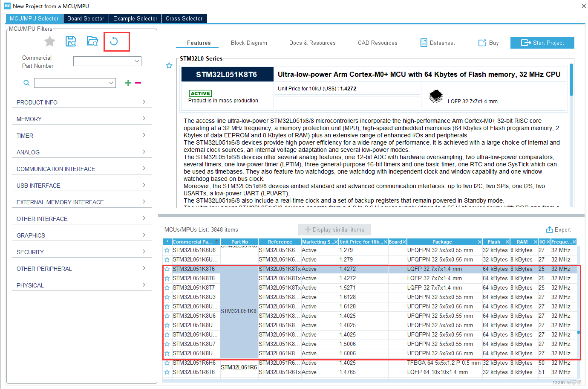The image size is (588, 389).
Task: Star the STM32L051K8U3 row
Action: [x=167, y=297]
